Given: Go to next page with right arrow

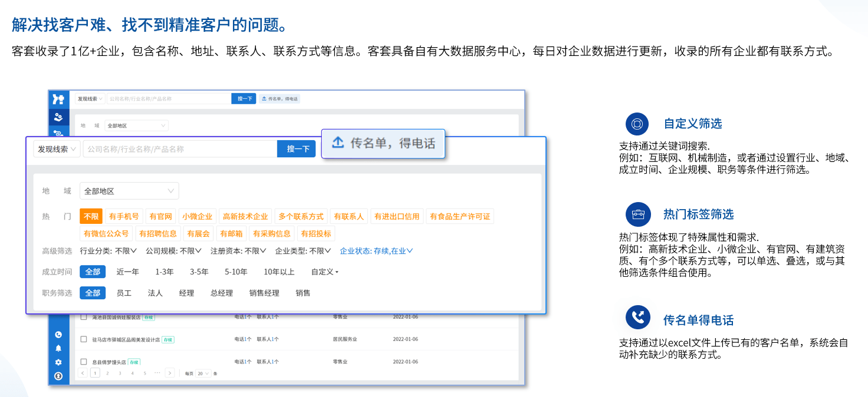Looking at the screenshot, I should click(170, 373).
